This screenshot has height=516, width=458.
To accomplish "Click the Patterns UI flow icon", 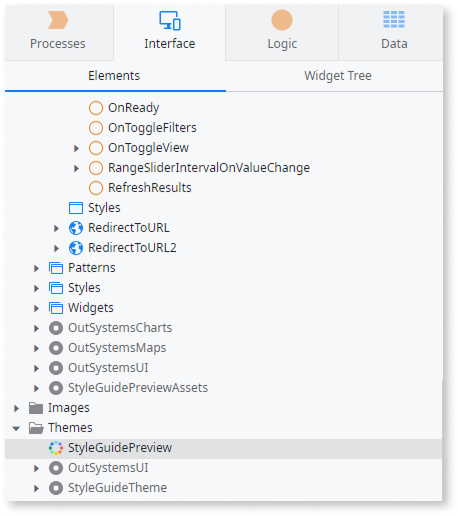I will tap(56, 268).
